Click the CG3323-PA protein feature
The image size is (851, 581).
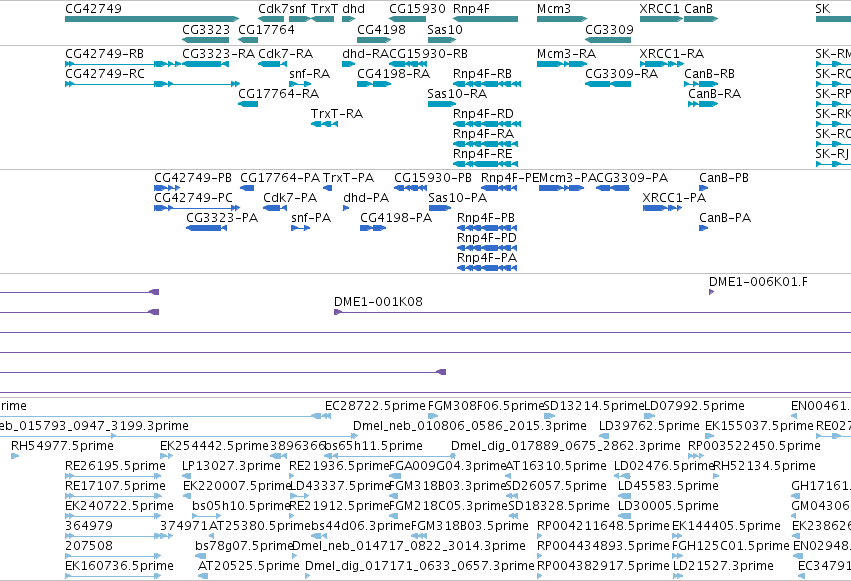(x=206, y=228)
